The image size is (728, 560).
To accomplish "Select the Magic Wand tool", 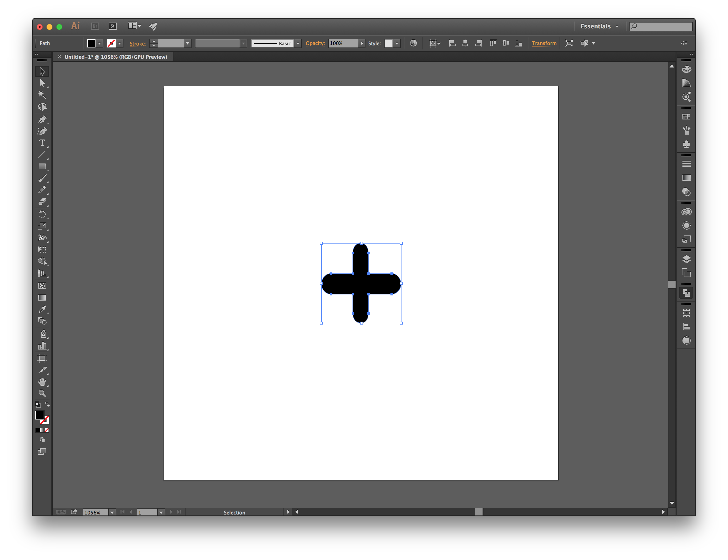I will pyautogui.click(x=42, y=95).
